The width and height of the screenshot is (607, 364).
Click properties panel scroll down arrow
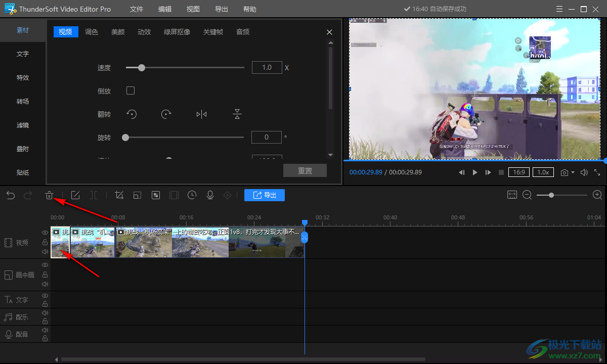pos(331,155)
